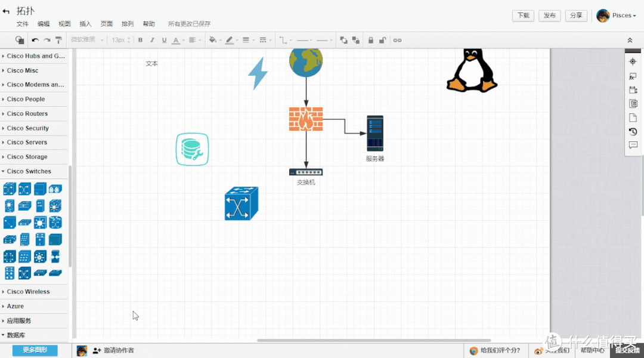The image size is (644, 358).
Task: Expand 应用服务 category
Action: [33, 320]
